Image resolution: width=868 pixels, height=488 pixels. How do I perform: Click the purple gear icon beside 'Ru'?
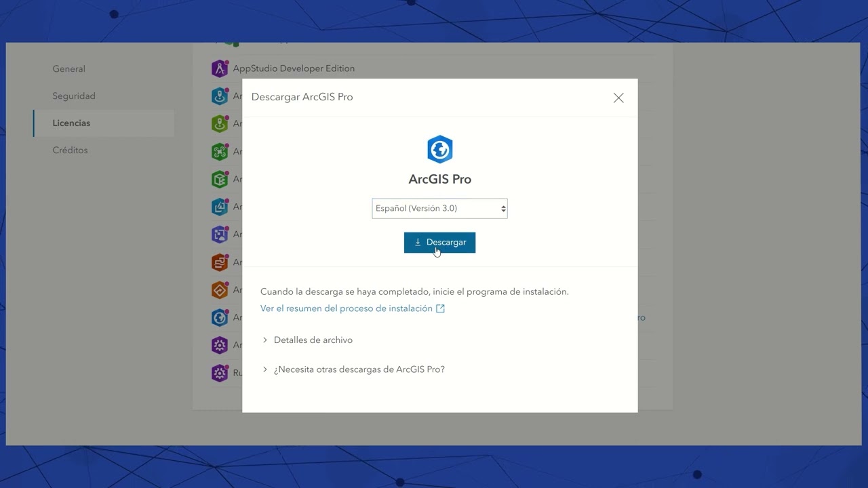(x=220, y=373)
